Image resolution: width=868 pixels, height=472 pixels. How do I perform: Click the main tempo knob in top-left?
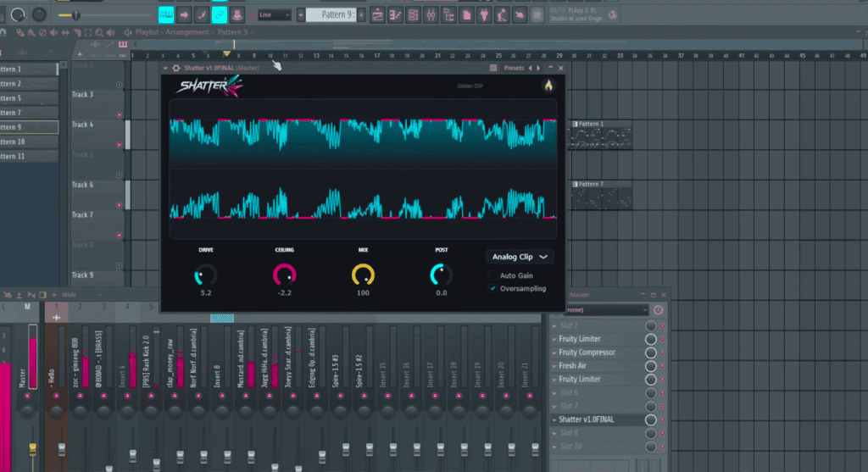pos(18,15)
